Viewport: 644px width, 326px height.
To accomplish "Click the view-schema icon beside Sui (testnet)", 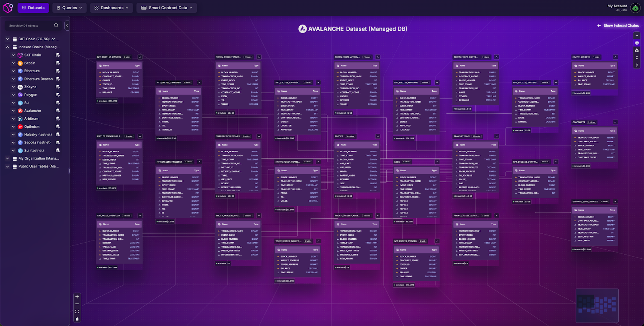I will pos(58,150).
